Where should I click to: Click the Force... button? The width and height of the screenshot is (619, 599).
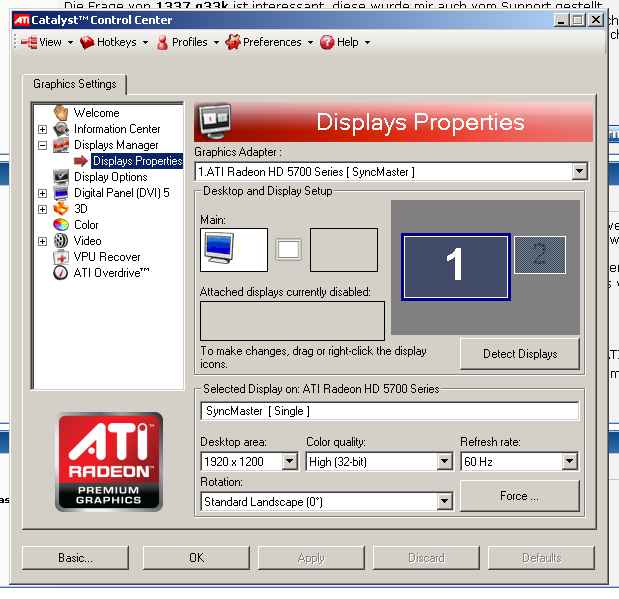[520, 496]
